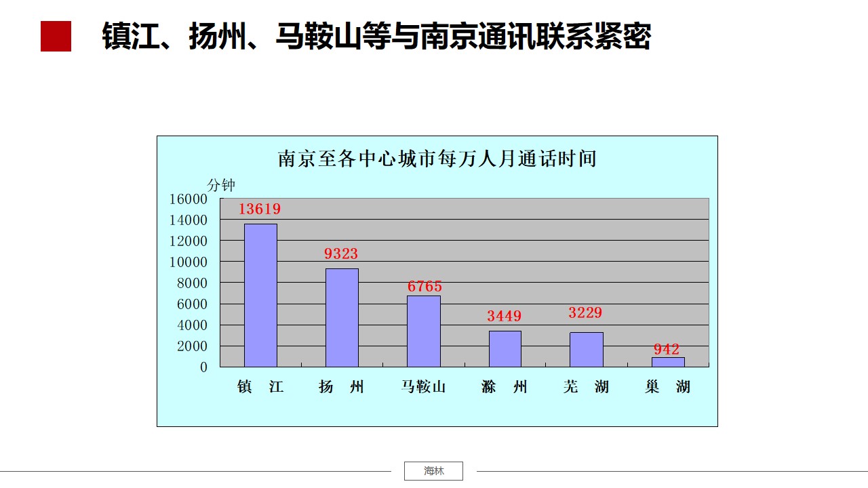Click the 马鞍山 category axis label
868x488 pixels.
coord(424,387)
